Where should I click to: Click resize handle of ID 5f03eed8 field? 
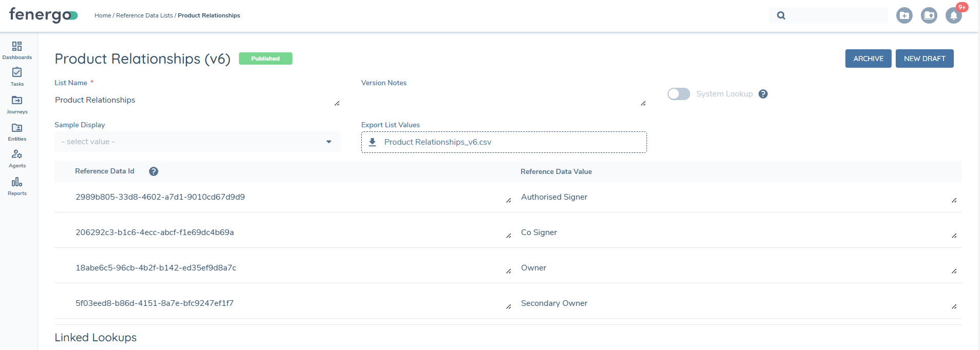point(509,307)
